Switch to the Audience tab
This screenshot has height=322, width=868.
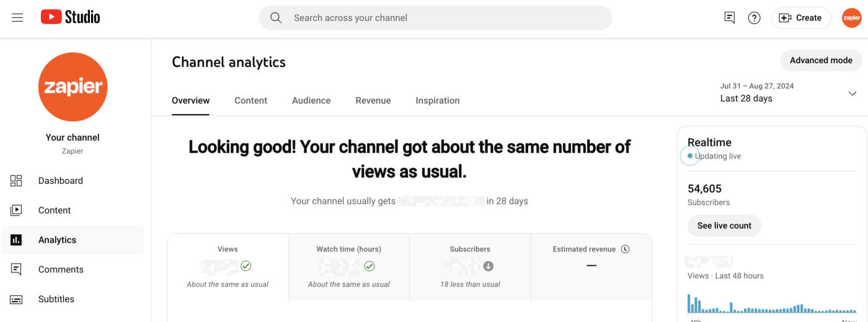(x=311, y=100)
